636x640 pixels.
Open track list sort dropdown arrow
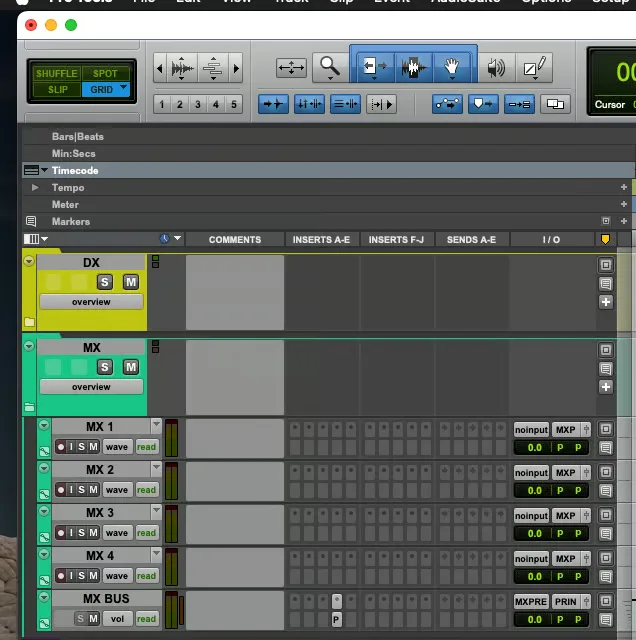point(178,238)
